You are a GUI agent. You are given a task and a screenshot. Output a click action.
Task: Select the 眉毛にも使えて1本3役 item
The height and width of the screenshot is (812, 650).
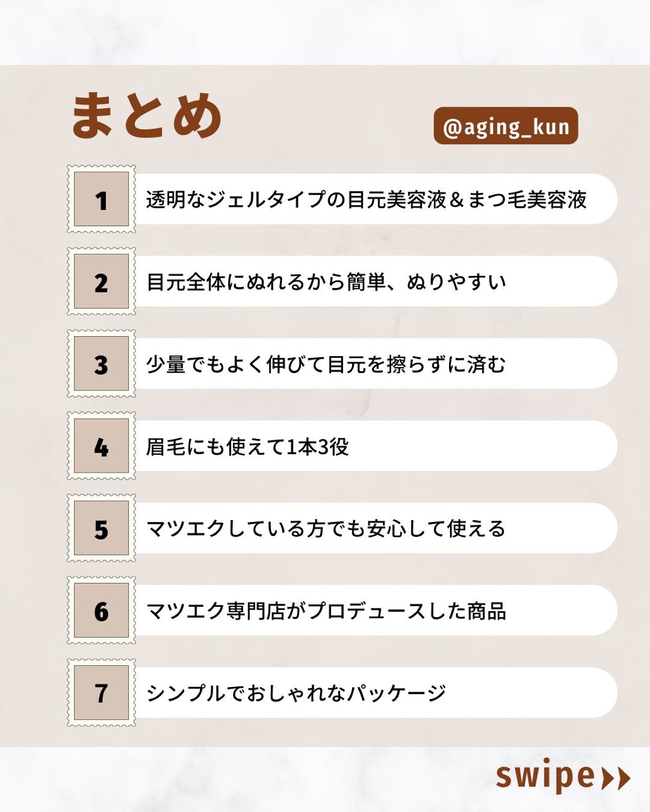(x=248, y=447)
